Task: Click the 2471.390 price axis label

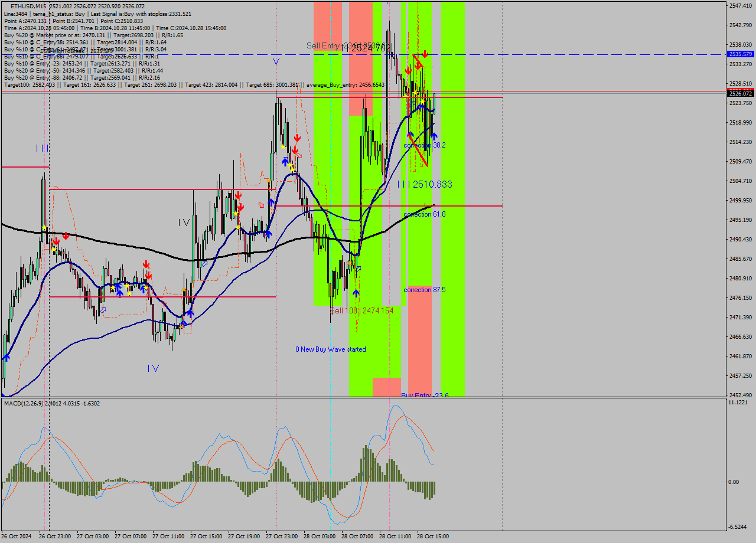Action: 741,317
